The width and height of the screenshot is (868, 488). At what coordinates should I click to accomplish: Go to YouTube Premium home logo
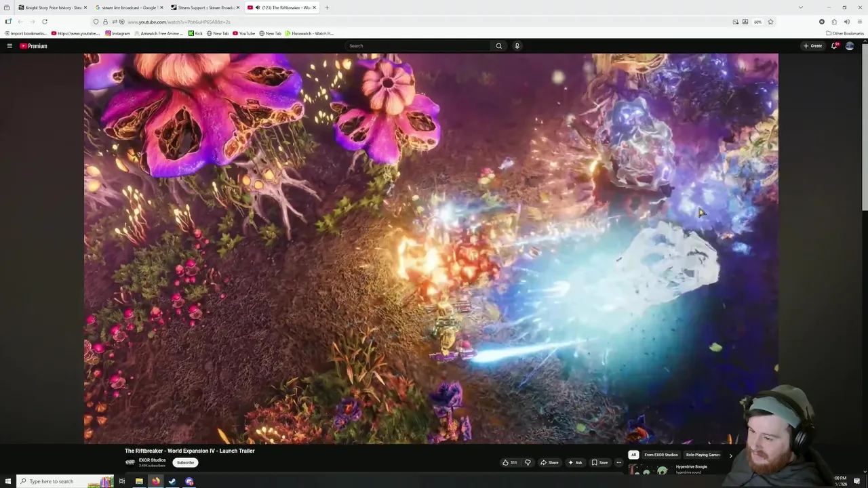[33, 46]
